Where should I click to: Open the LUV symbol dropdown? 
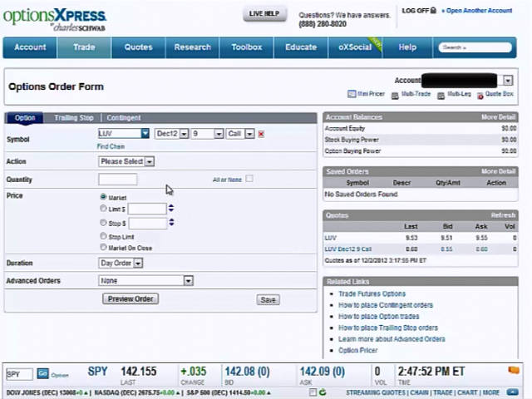point(145,133)
